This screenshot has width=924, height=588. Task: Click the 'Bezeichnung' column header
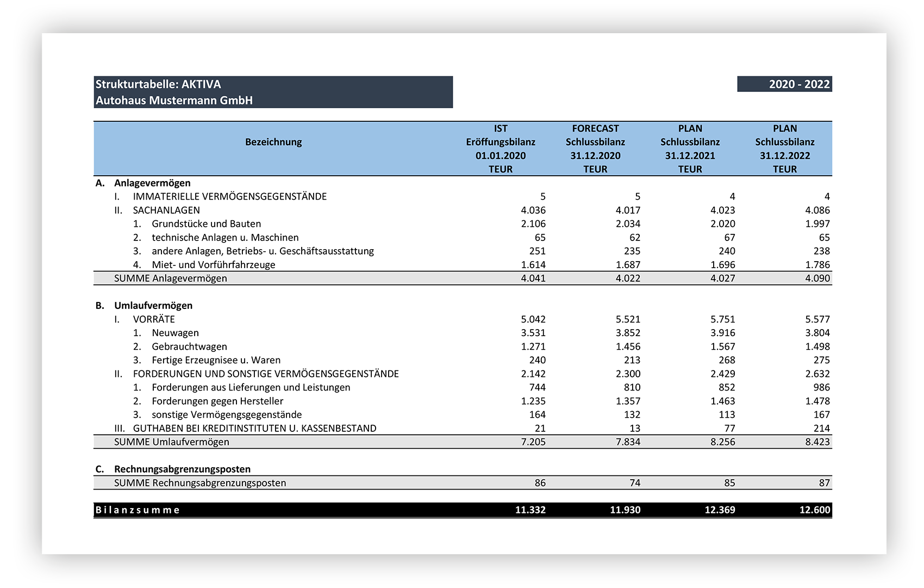[x=273, y=142]
